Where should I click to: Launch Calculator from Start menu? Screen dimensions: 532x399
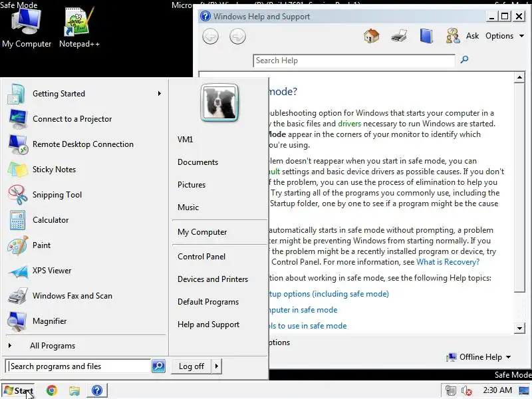tap(84, 220)
